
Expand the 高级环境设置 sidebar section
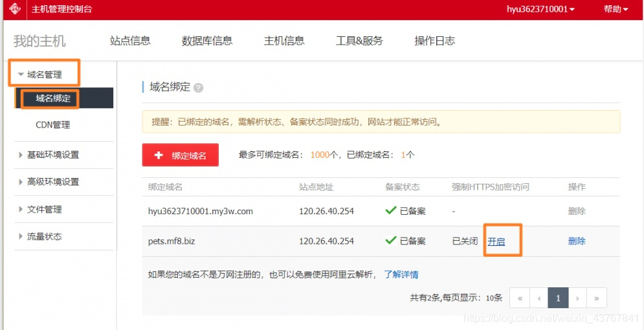pos(52,182)
